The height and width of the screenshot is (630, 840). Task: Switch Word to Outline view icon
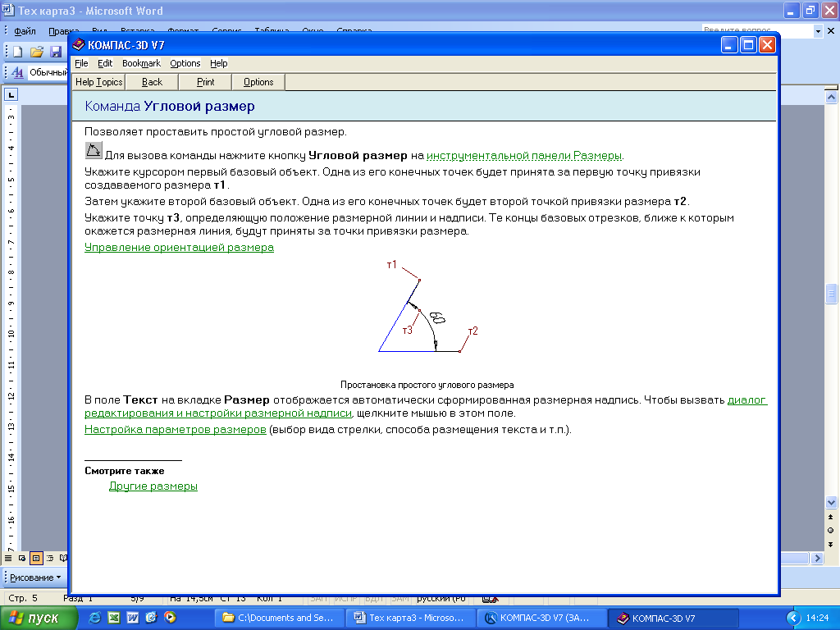click(x=50, y=558)
